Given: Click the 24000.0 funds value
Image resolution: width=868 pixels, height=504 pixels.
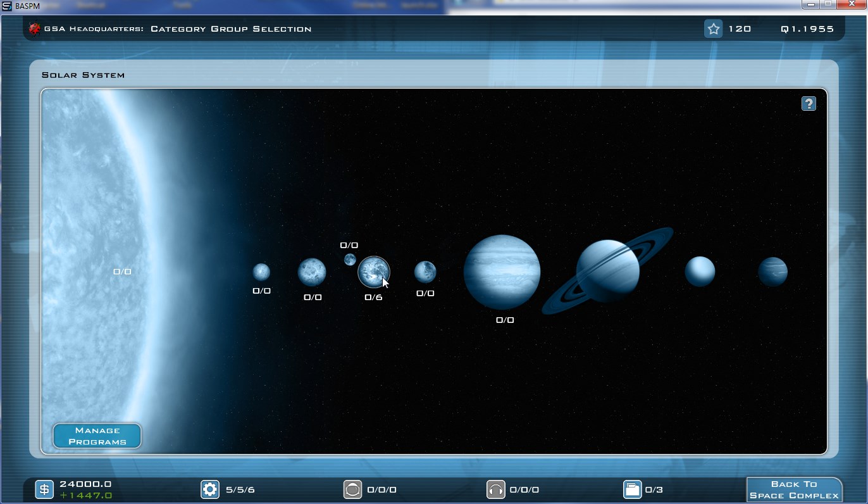Looking at the screenshot, I should click(x=85, y=484).
